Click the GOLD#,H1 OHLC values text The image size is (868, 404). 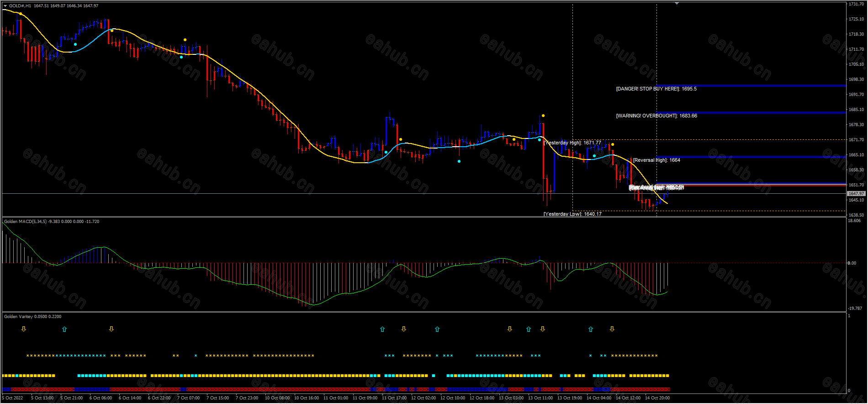click(x=66, y=6)
